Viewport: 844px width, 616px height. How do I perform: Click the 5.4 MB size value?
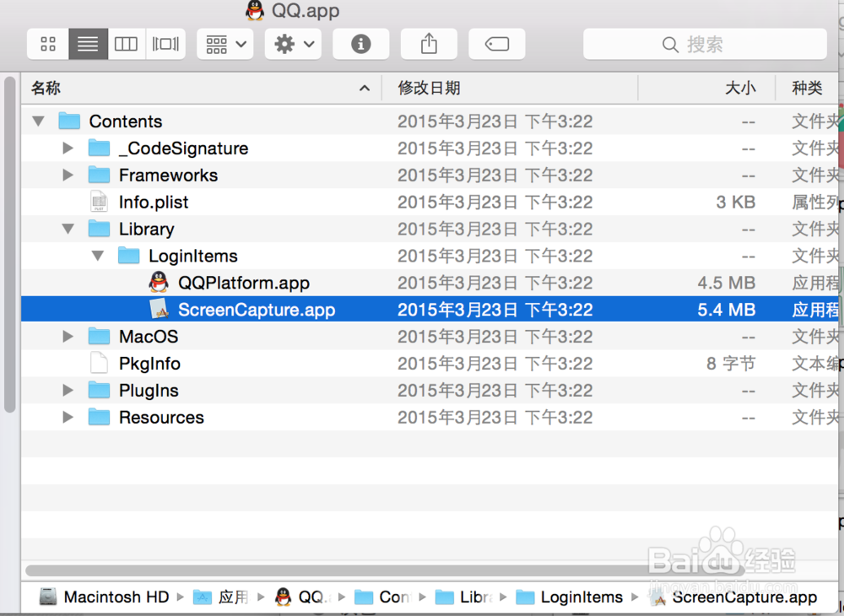click(x=727, y=310)
